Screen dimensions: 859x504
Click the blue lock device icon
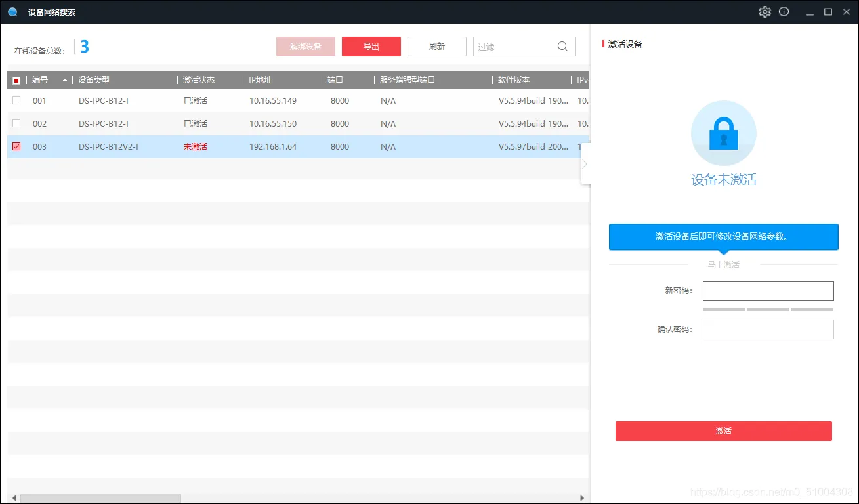pos(723,133)
